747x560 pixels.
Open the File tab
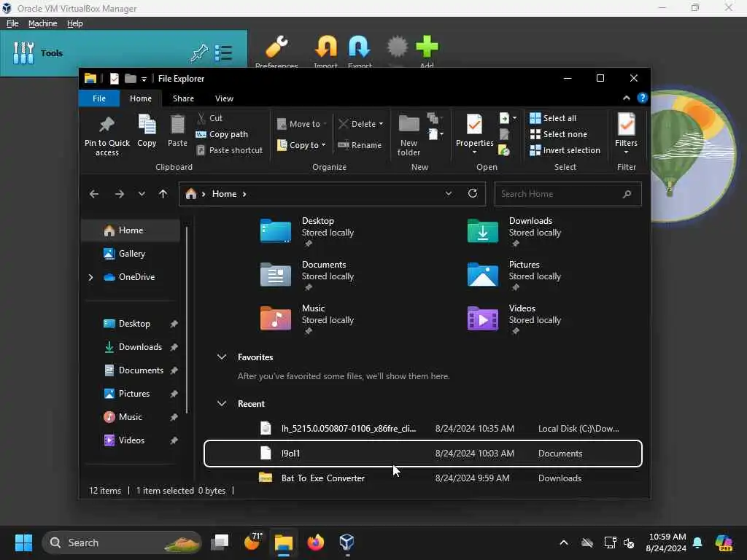point(99,98)
